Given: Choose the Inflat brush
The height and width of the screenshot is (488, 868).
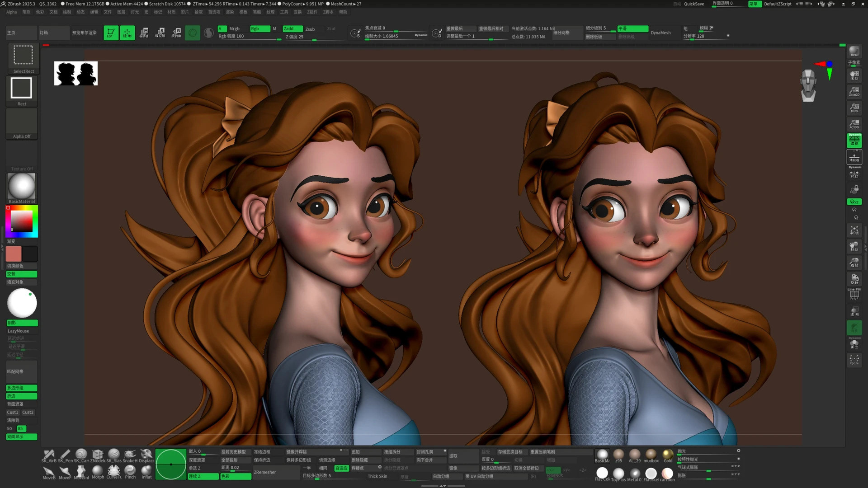Looking at the screenshot, I should click(146, 471).
